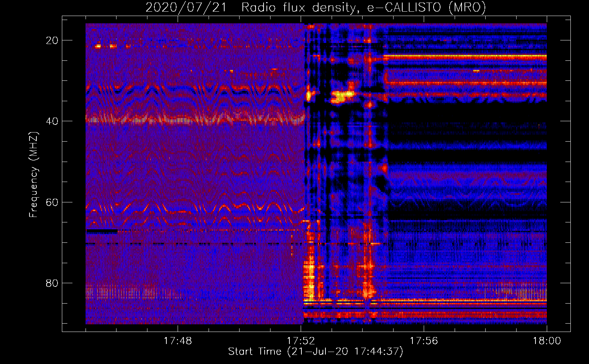
Task: Select the 'Start Time (21-Jul-20 17:44:37)' label
Action: (316, 352)
